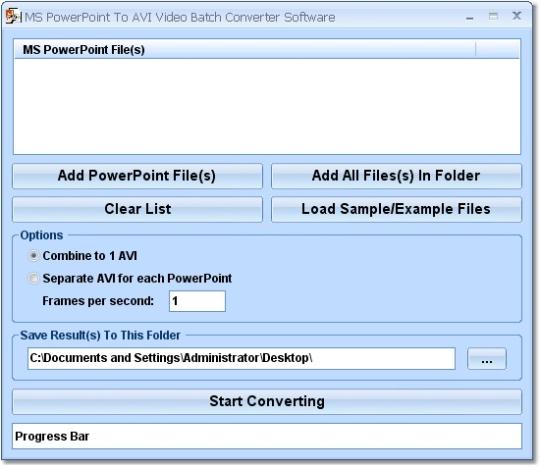Maximize the converter window
The image size is (540, 467).
pos(493,16)
